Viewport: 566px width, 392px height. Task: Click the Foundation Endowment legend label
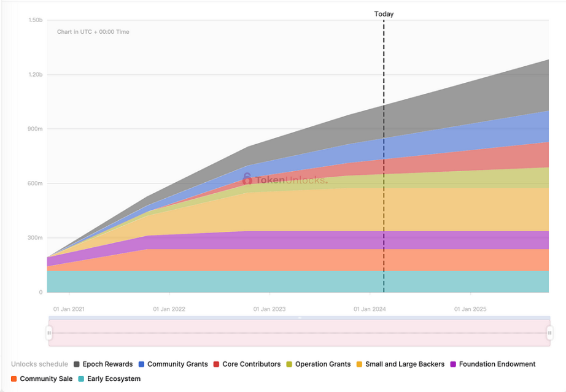pos(497,364)
